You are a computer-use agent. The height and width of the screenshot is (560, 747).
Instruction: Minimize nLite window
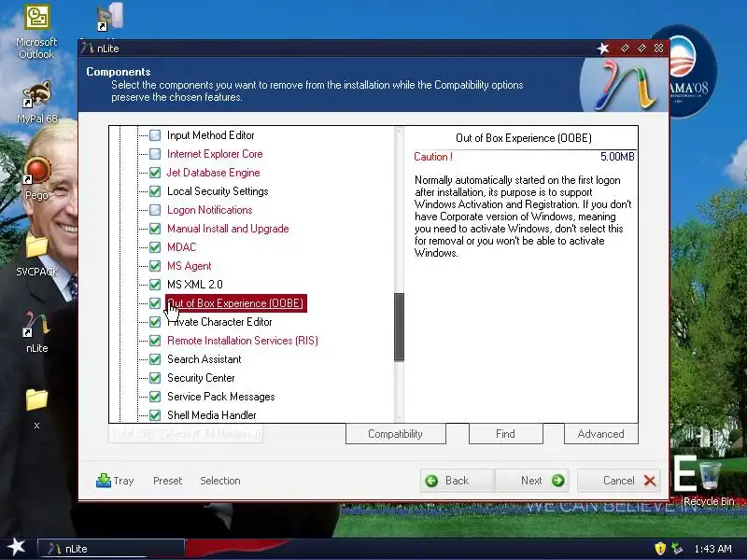625,49
